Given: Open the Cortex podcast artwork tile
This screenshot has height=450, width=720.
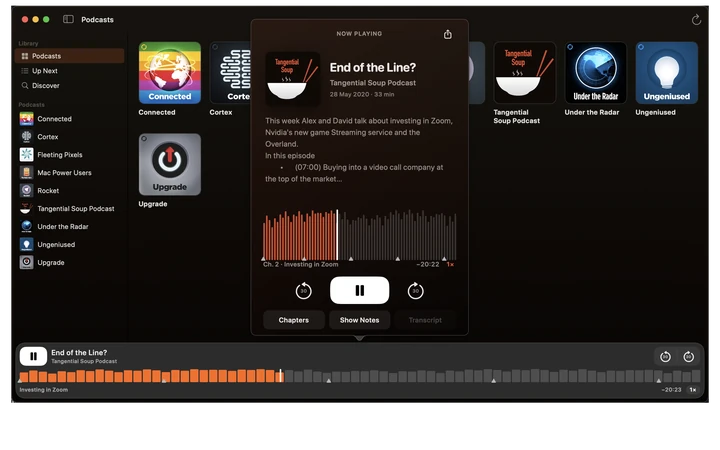Looking at the screenshot, I should [x=231, y=73].
